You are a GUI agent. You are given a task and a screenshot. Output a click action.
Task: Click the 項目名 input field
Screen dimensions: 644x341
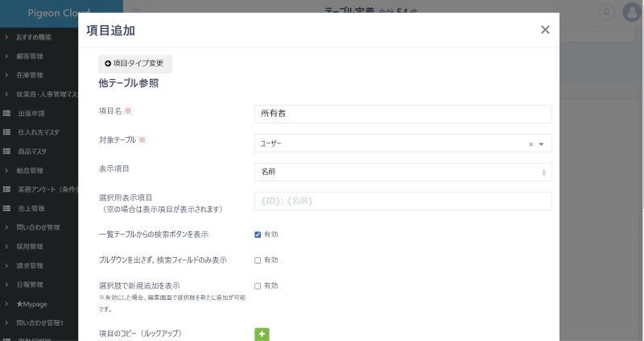(402, 114)
